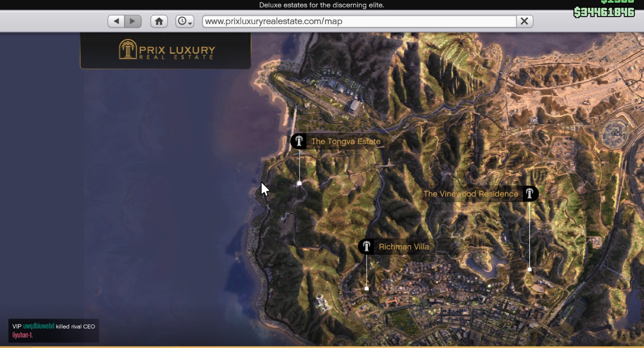Screen dimensions: 644x348
Task: Select the Richman Villa palm icon
Action: (x=366, y=246)
